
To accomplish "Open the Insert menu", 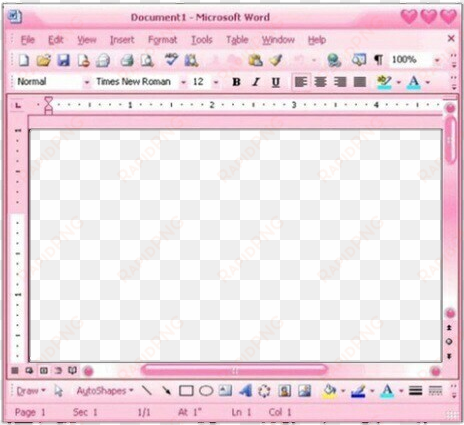I will pos(122,40).
